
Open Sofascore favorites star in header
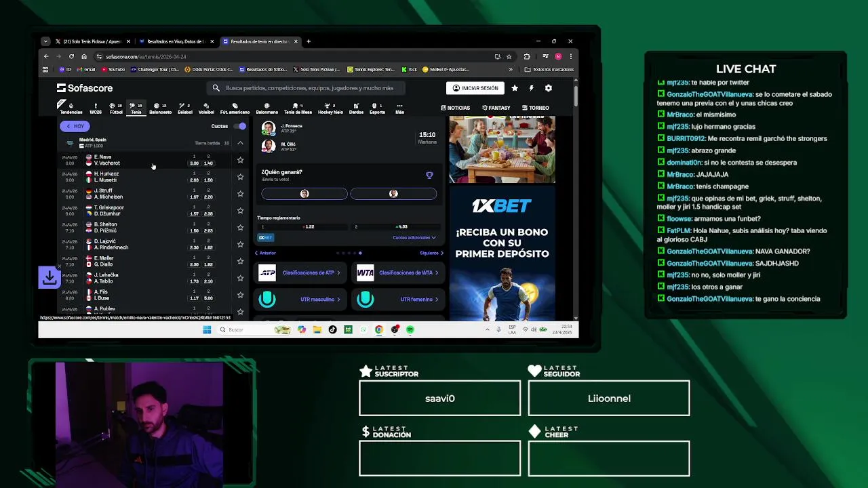pos(515,88)
